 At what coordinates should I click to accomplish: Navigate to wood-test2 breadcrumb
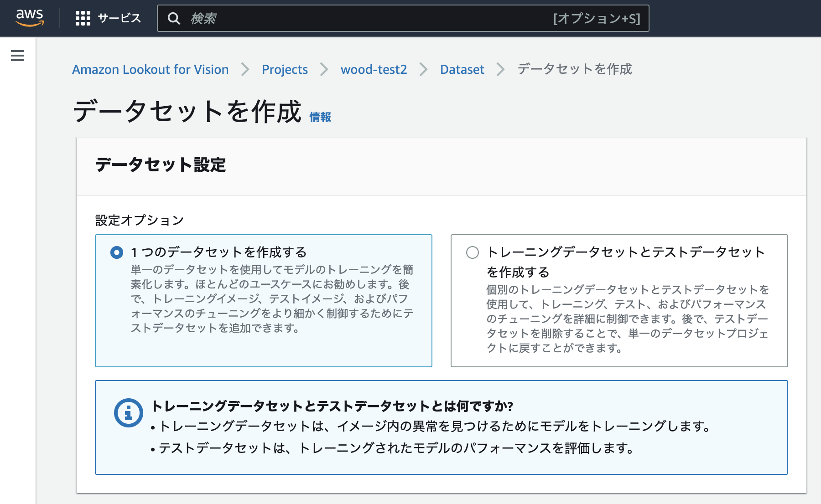[x=374, y=69]
